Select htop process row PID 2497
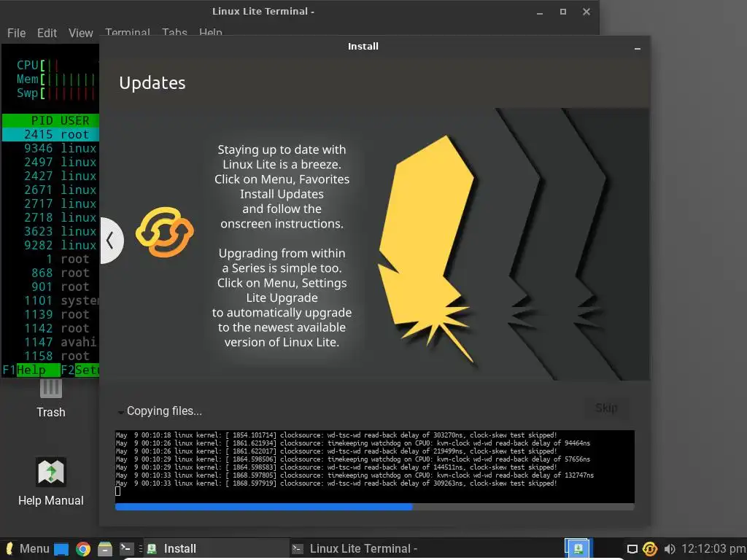The height and width of the screenshot is (560, 747). point(50,162)
